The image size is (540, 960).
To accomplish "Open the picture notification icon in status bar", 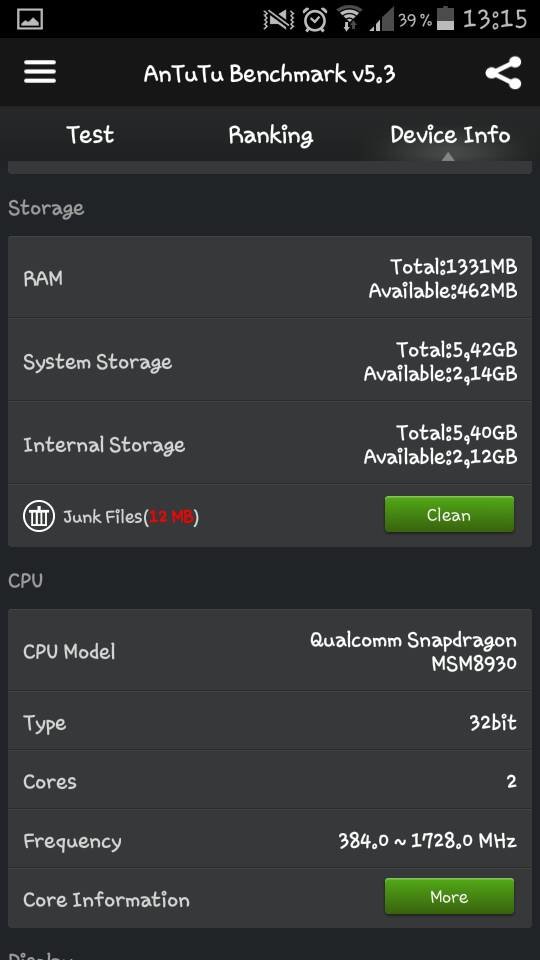I will [29, 19].
